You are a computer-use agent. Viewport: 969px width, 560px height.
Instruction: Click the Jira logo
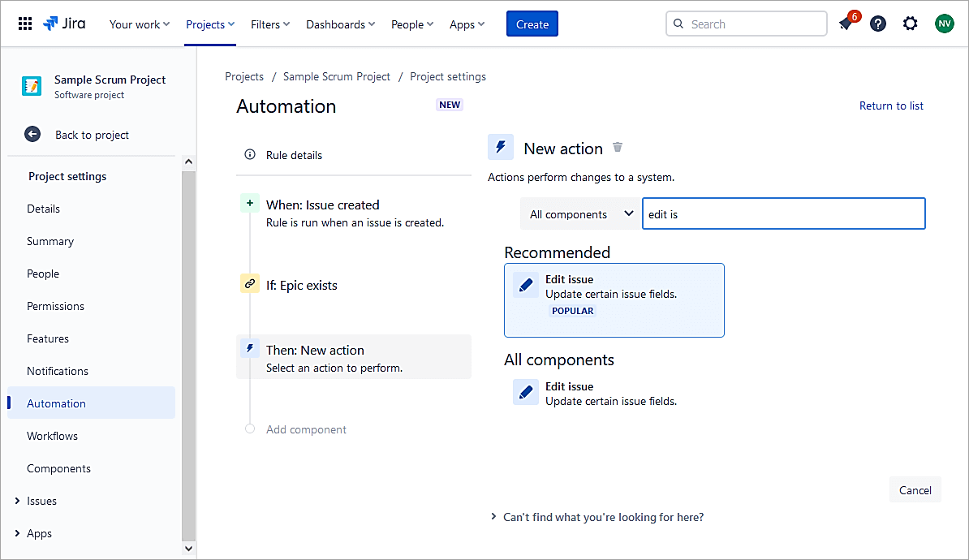(65, 24)
